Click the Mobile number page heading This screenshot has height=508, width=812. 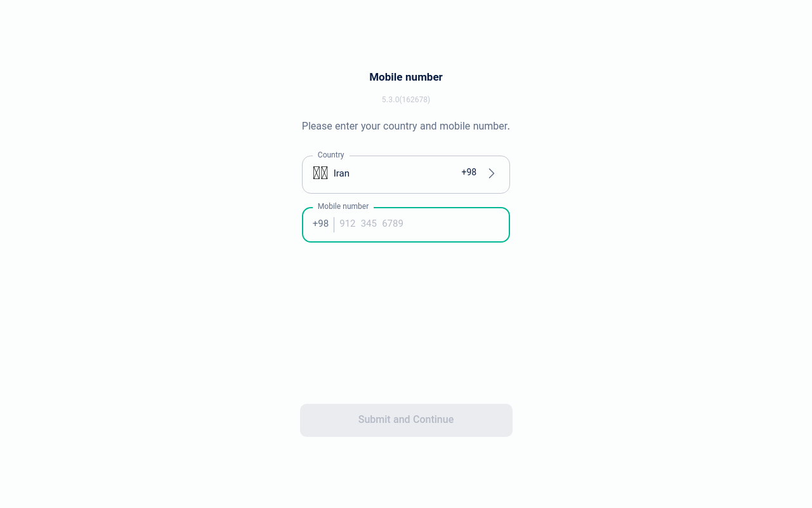point(406,77)
